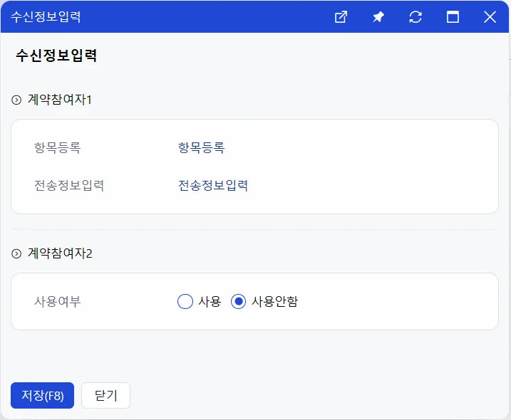Refresh the 수신정보입력 form
This screenshot has width=511, height=420.
pyautogui.click(x=415, y=17)
